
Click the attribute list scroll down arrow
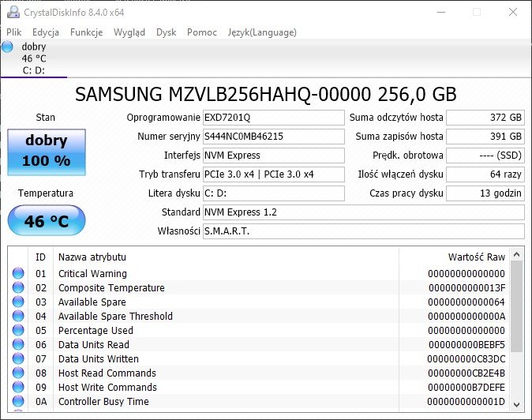[517, 404]
